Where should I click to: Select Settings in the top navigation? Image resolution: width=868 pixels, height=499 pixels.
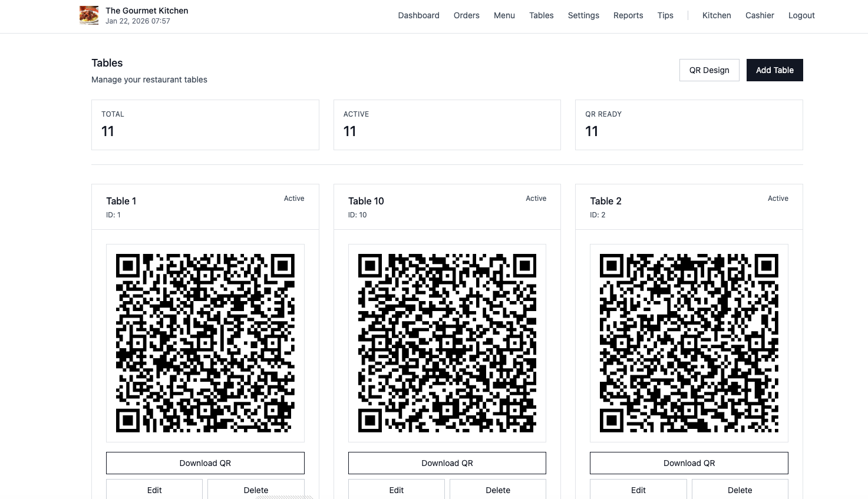tap(583, 15)
